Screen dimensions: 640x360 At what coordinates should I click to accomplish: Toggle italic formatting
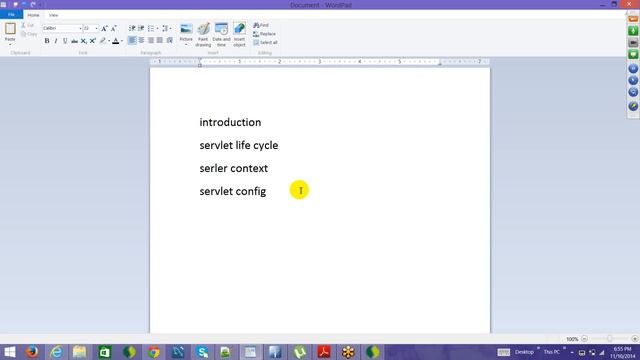point(56,41)
